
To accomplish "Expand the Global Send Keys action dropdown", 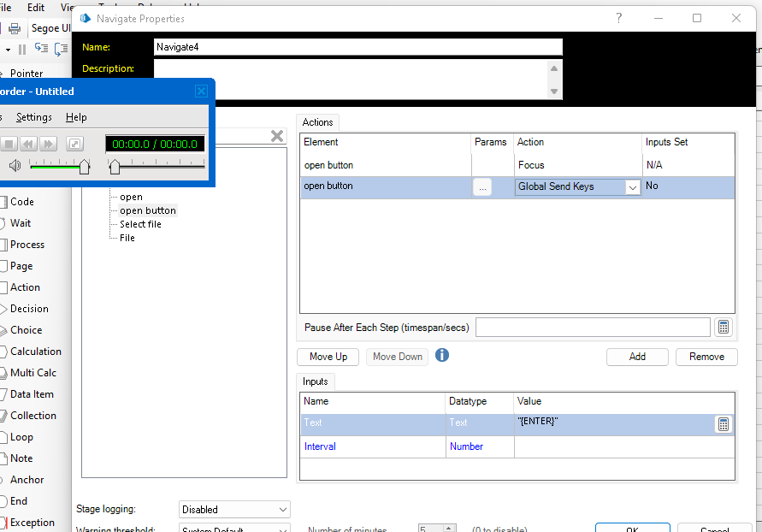I will (632, 187).
